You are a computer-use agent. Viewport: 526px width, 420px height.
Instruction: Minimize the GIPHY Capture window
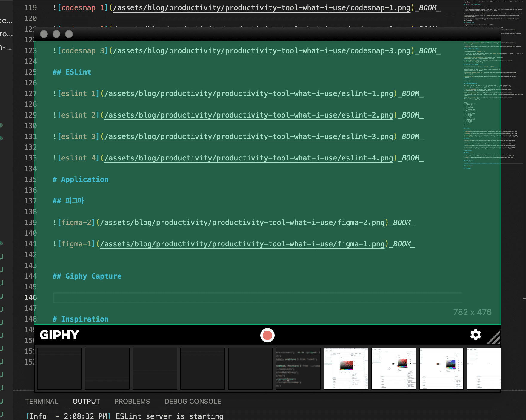[x=56, y=34]
